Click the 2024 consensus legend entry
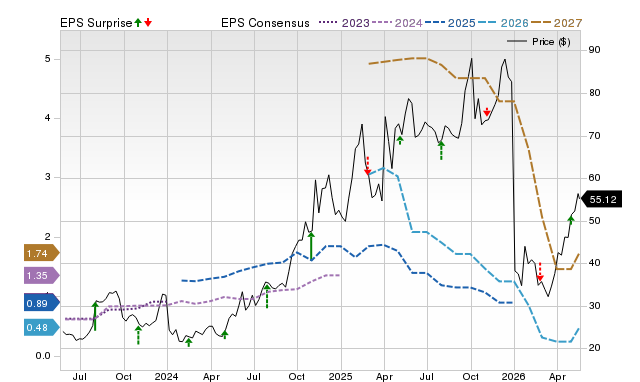 [x=397, y=23]
